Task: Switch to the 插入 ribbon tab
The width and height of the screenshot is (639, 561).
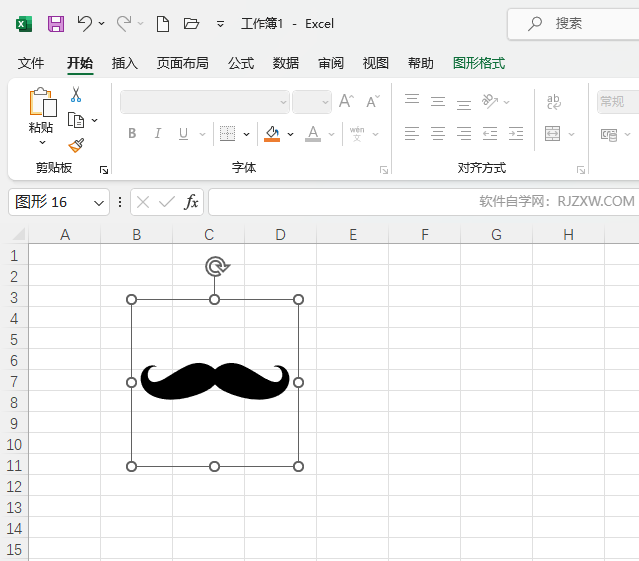Action: (125, 63)
